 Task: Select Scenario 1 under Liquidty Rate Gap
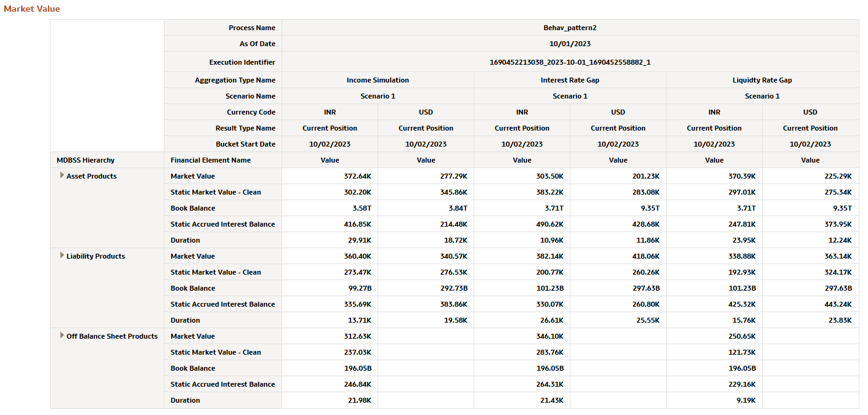[x=762, y=96]
